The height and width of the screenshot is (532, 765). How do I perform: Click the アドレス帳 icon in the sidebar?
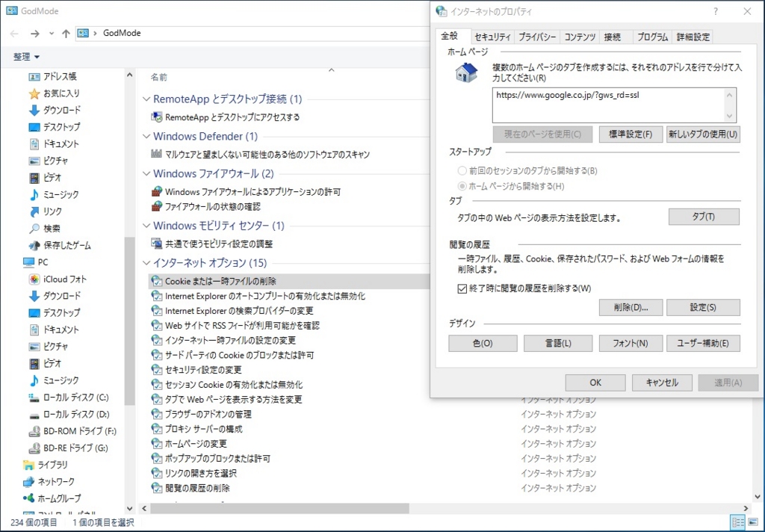pyautogui.click(x=34, y=77)
